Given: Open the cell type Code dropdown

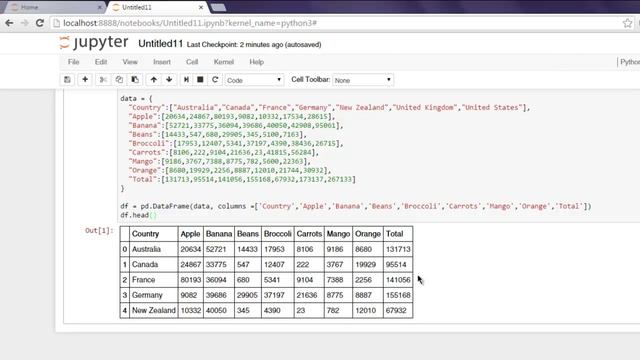Looking at the screenshot, I should pyautogui.click(x=254, y=80).
